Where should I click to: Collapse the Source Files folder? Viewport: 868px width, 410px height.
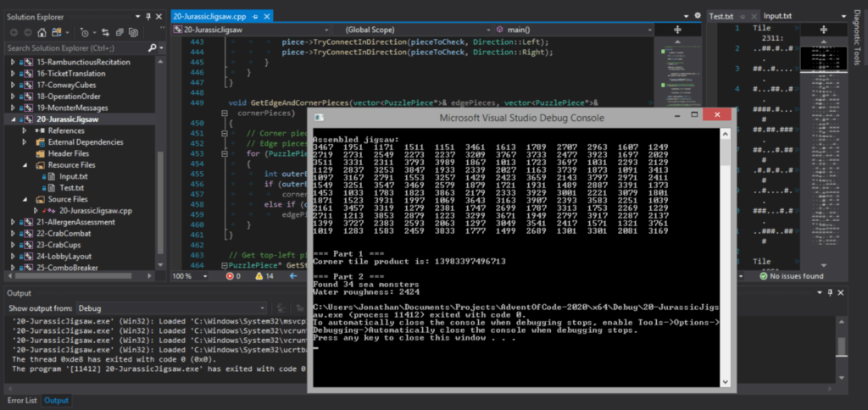click(25, 199)
